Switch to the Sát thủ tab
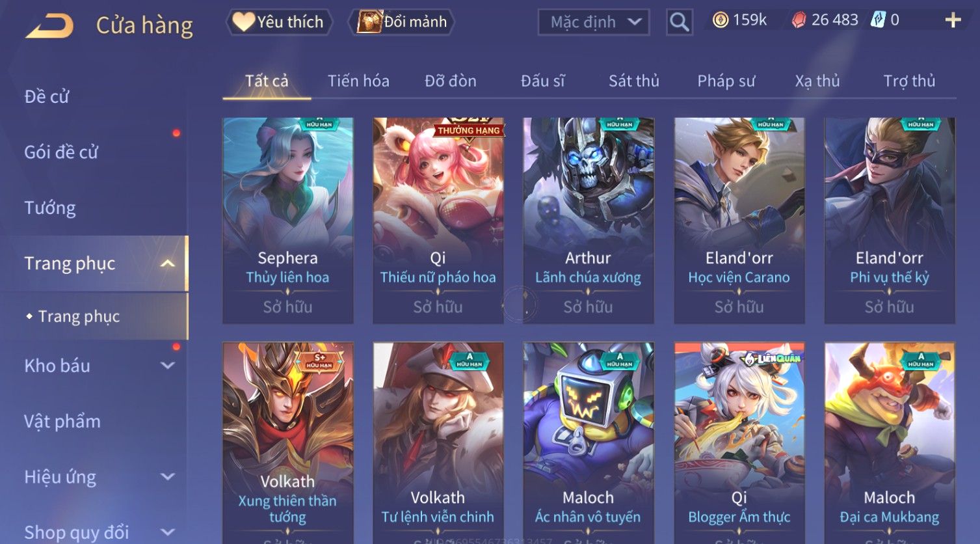The height and width of the screenshot is (544, 980). click(x=633, y=81)
